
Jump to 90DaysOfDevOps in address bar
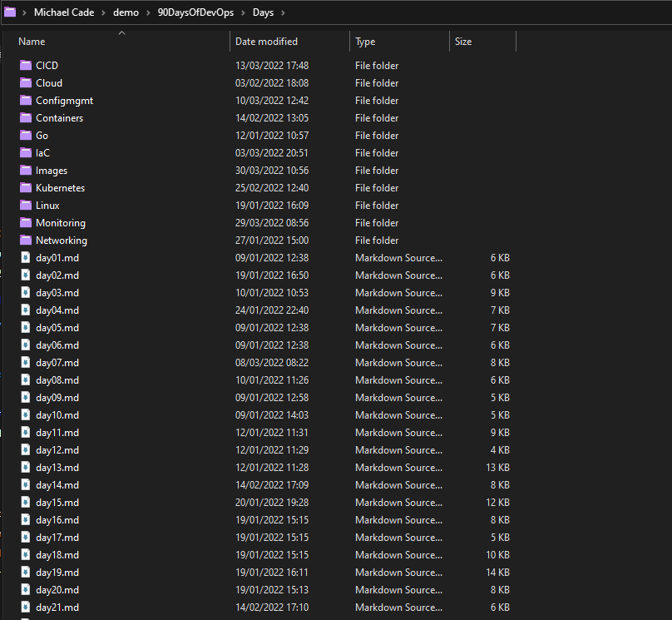tap(195, 12)
